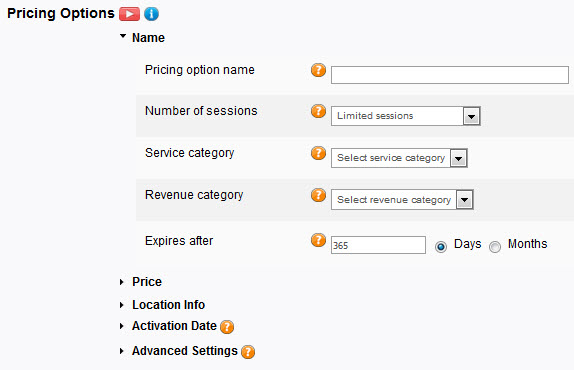Show help for Service category
This screenshot has height=370, width=574.
point(318,153)
